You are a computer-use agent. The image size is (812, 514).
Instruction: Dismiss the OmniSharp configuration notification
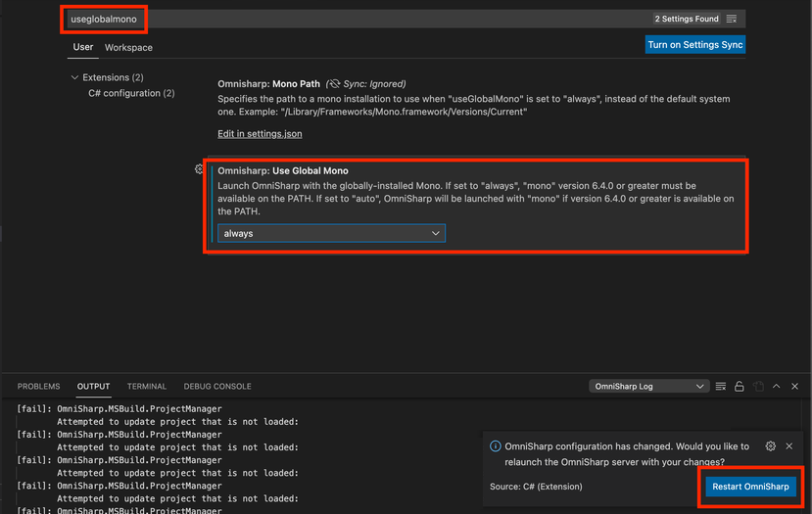point(789,446)
